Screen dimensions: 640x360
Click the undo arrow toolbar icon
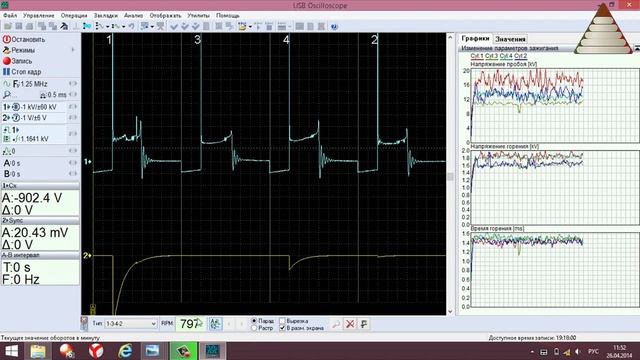pyautogui.click(x=131, y=27)
